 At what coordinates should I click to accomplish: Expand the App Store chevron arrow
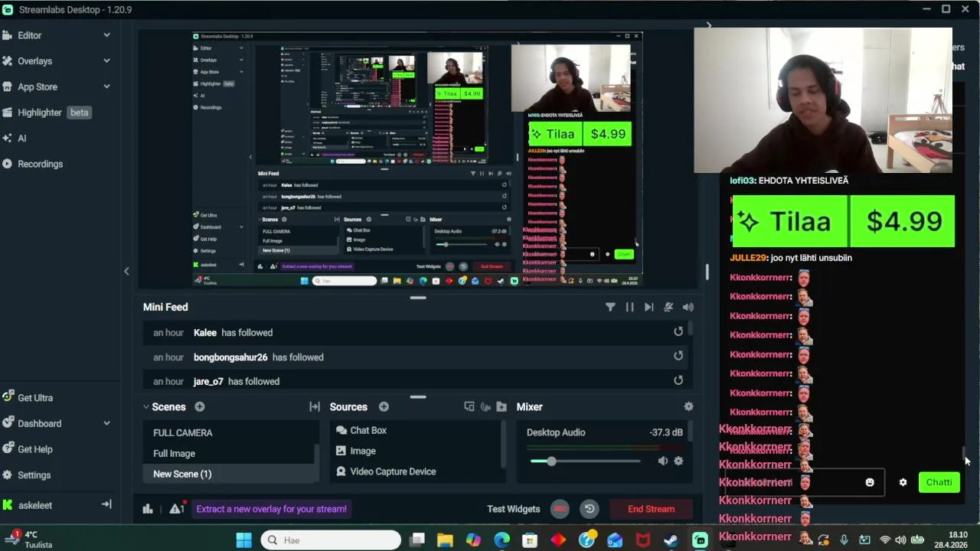coord(106,86)
